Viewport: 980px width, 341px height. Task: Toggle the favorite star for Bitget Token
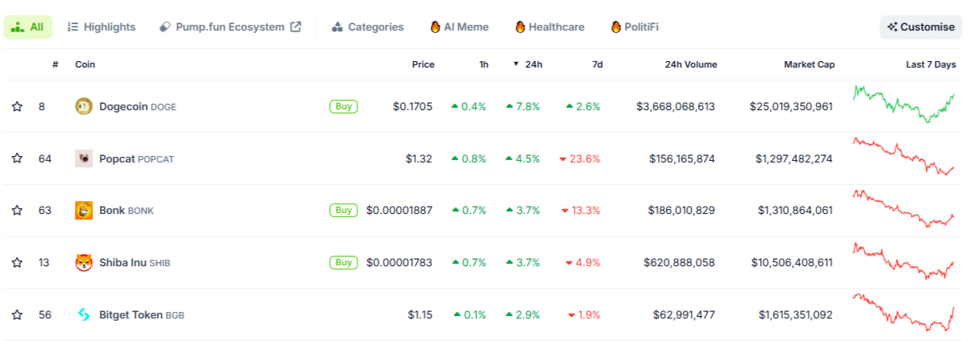click(x=17, y=314)
